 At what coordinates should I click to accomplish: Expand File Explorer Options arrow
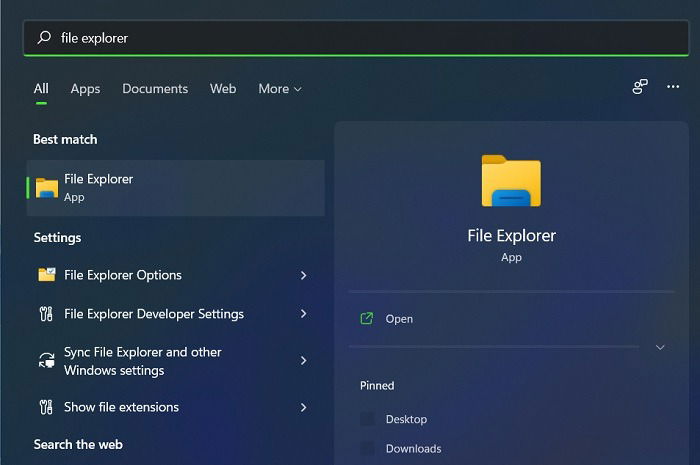(x=304, y=275)
